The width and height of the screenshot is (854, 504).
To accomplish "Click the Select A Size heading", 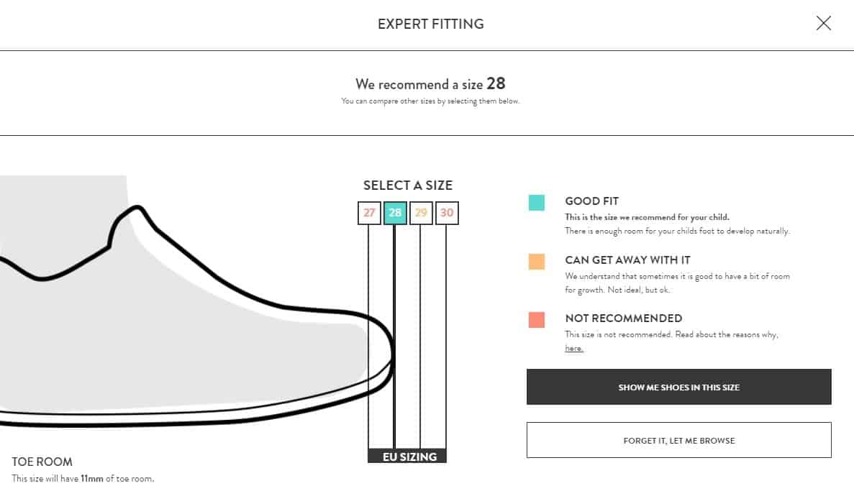I will (x=408, y=185).
